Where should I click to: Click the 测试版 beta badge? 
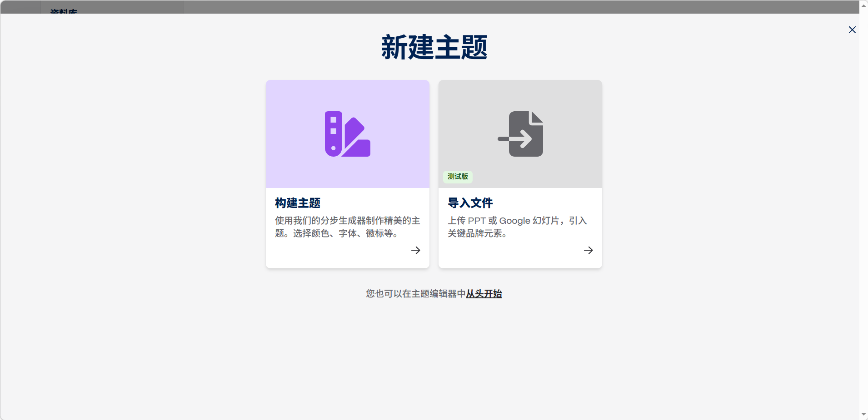[x=458, y=177]
